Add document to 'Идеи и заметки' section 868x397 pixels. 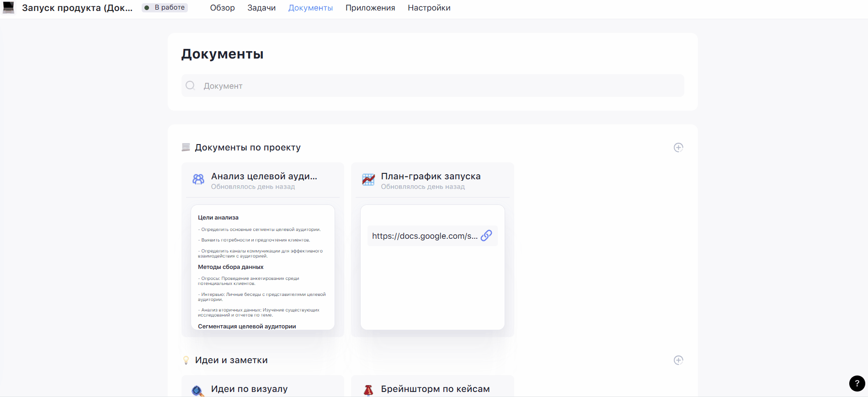[x=678, y=360]
